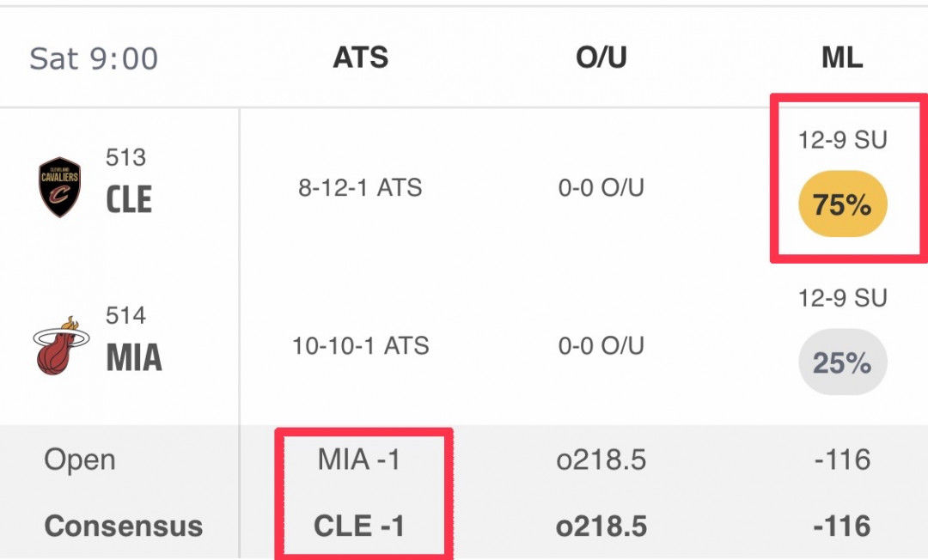Click the CLE -1 consensus spread
The height and width of the screenshot is (560, 928).
tap(359, 526)
